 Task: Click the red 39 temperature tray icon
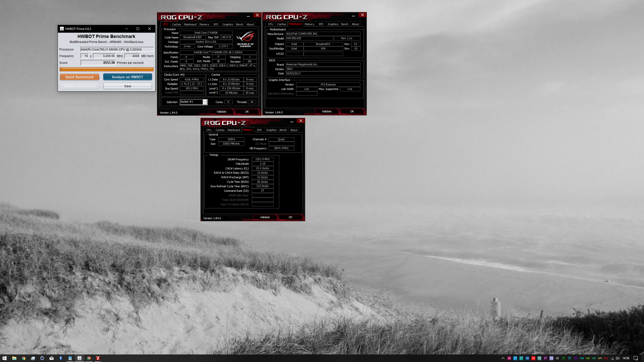click(533, 358)
